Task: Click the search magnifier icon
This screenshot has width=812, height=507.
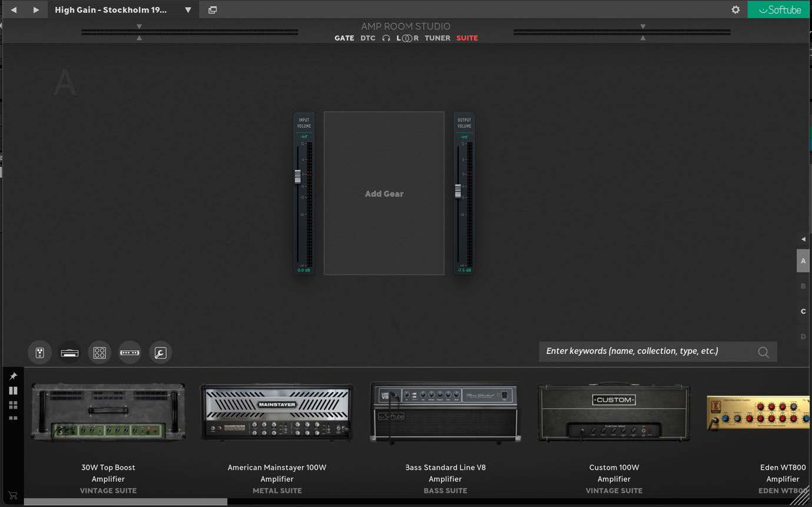Action: click(x=763, y=352)
